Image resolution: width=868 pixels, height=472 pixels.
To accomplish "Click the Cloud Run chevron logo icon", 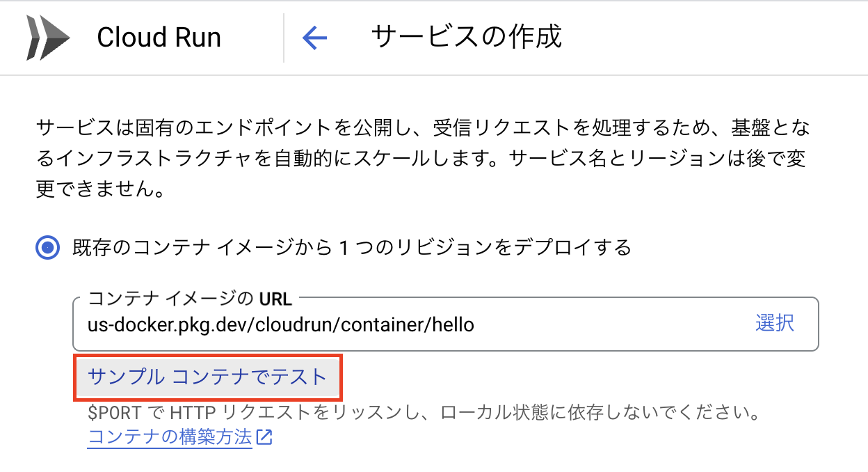I will point(47,37).
